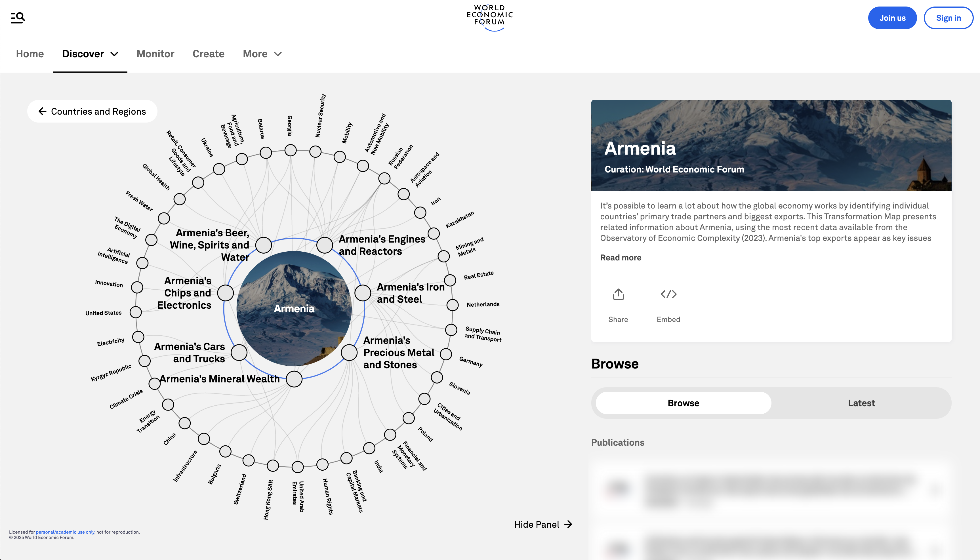Click the India label
Viewport: 980px width, 560px height.
379,467
